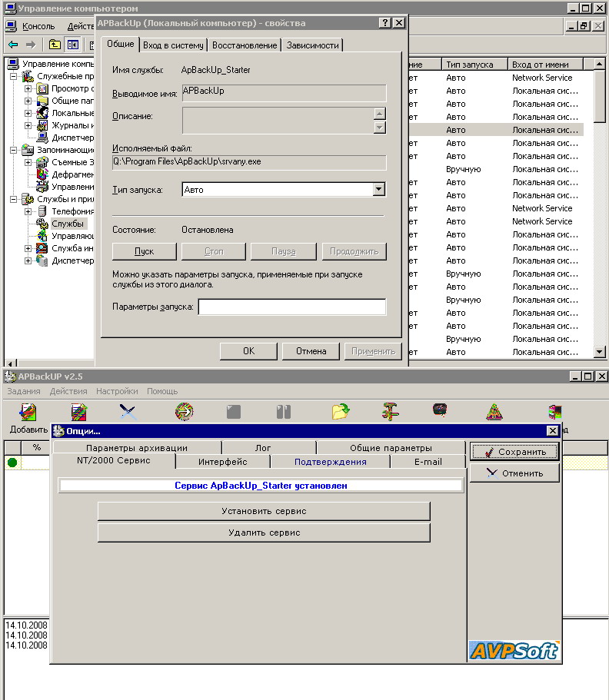Expand the Телефония tree node
609x700 pixels.
click(28, 211)
